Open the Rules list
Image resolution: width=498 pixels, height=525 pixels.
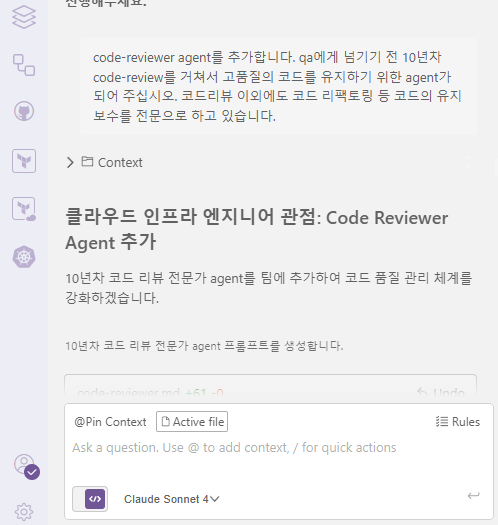click(x=457, y=422)
